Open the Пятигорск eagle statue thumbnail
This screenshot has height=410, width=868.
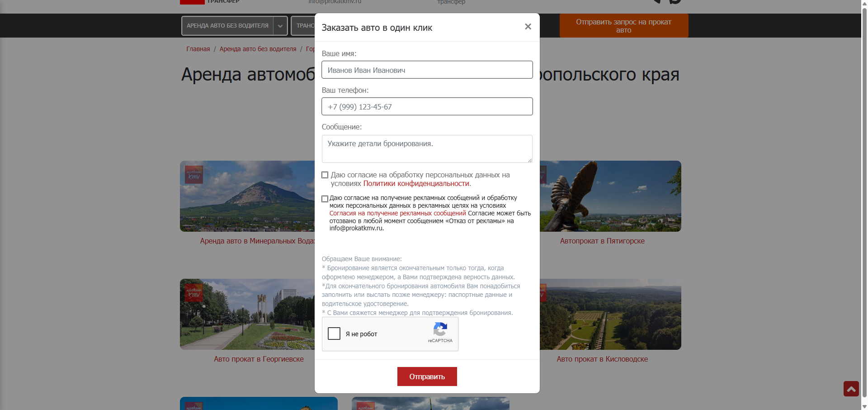610,196
